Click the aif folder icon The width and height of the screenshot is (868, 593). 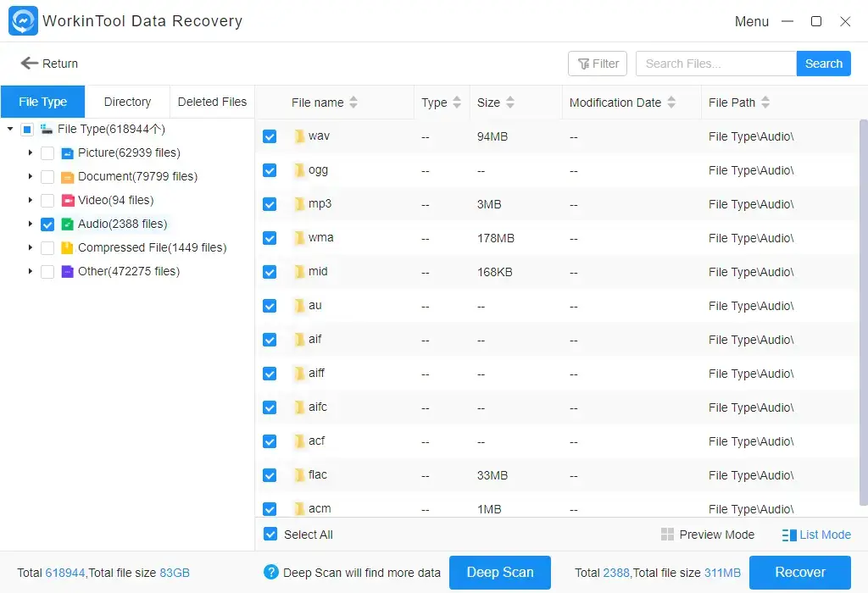click(x=299, y=340)
